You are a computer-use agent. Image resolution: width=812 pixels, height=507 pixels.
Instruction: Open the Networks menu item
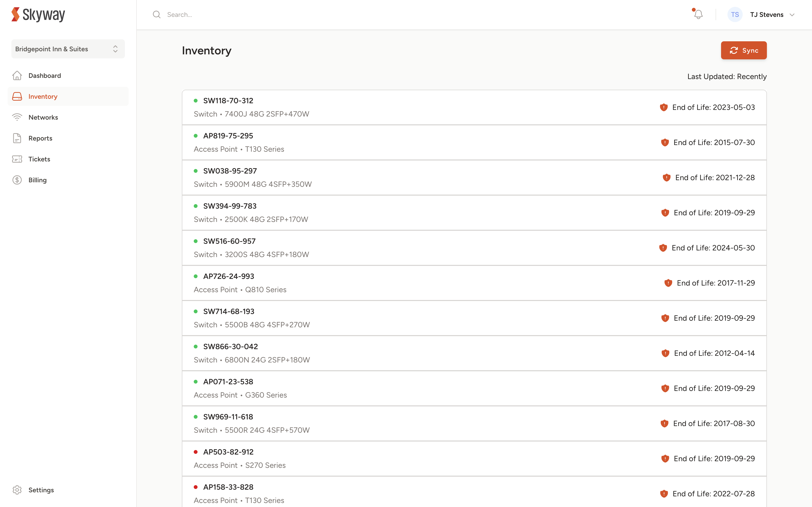coord(43,117)
